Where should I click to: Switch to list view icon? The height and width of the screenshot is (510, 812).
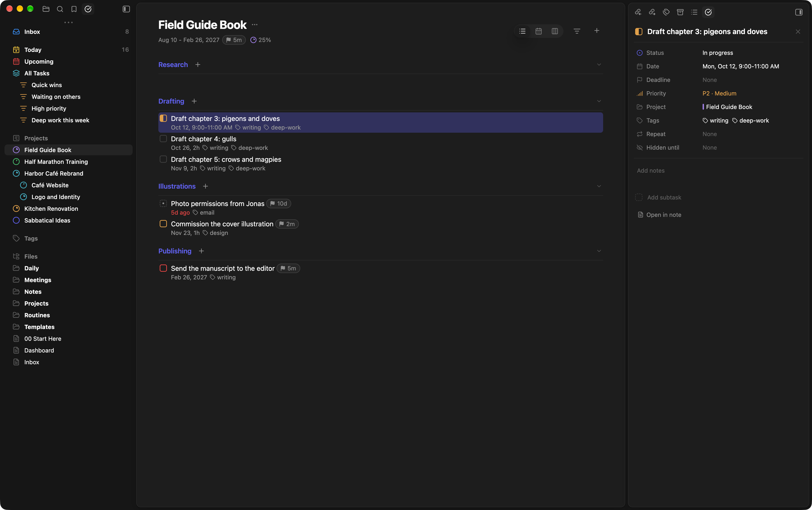point(522,31)
